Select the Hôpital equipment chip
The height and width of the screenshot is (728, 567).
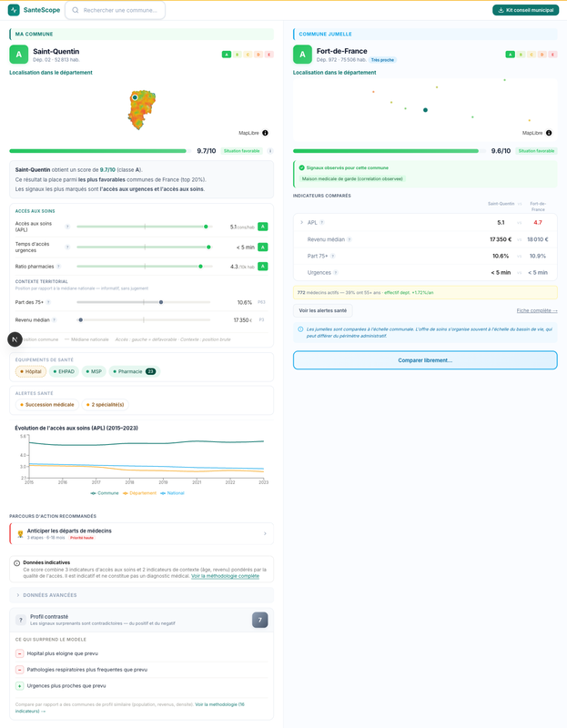[x=31, y=371]
